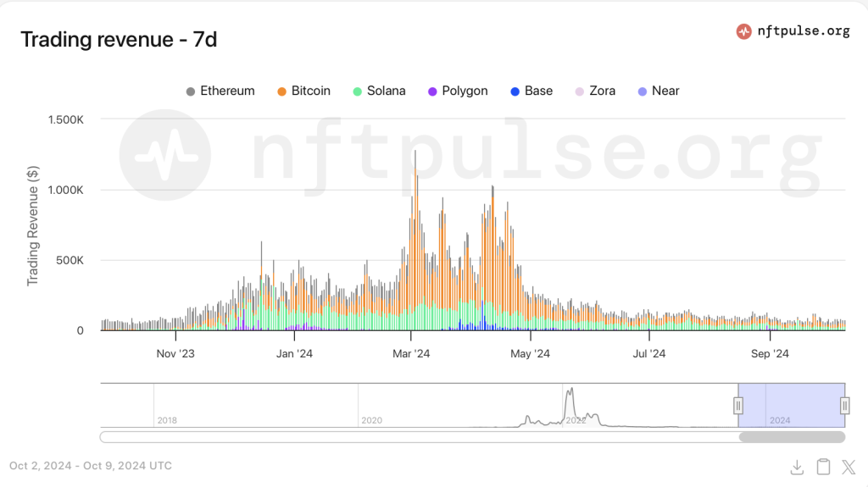Open the nftpulse.org logo link
This screenshot has width=868, height=487.
[x=793, y=31]
